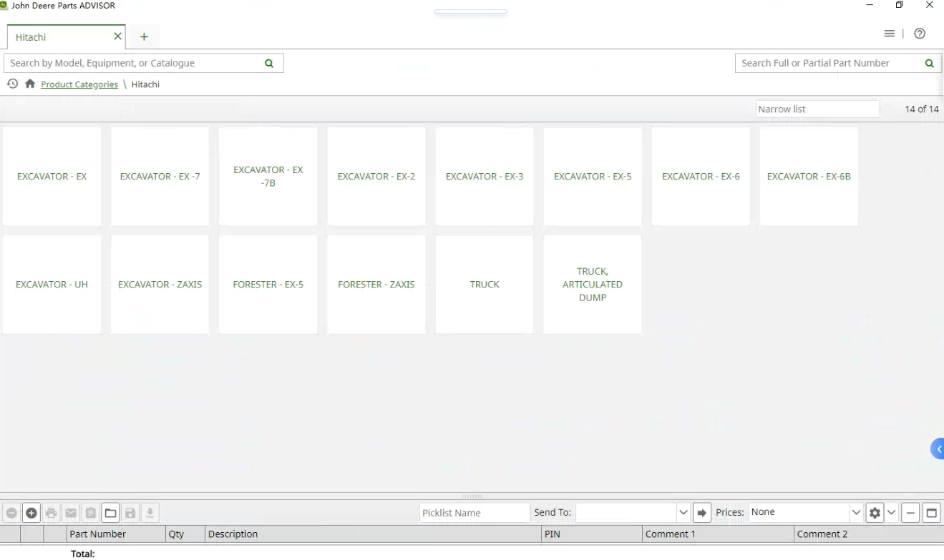The width and height of the screenshot is (944, 560).
Task: Open the TRUCK tile
Action: coord(485,284)
